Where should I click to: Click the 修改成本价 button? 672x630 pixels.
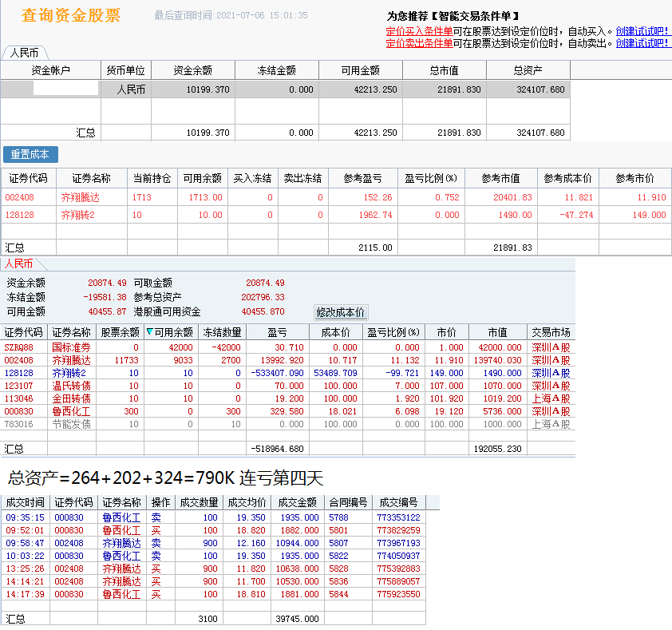pos(341,312)
